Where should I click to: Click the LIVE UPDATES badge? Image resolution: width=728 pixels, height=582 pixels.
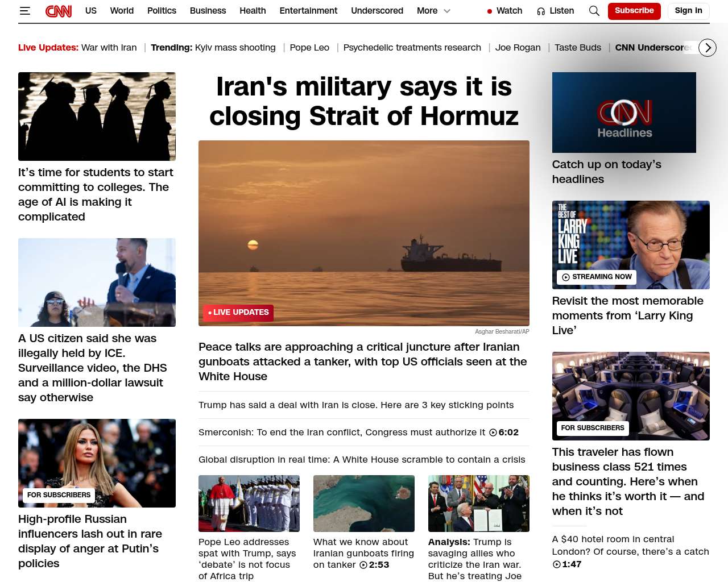point(238,313)
